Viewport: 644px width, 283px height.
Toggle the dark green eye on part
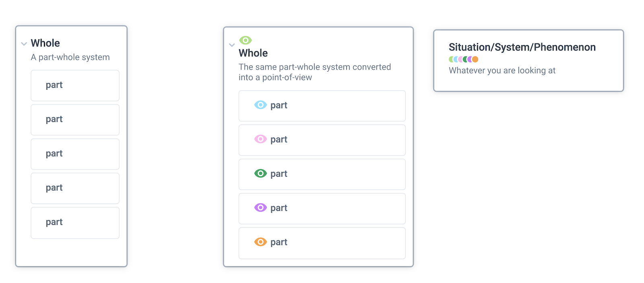(x=260, y=174)
